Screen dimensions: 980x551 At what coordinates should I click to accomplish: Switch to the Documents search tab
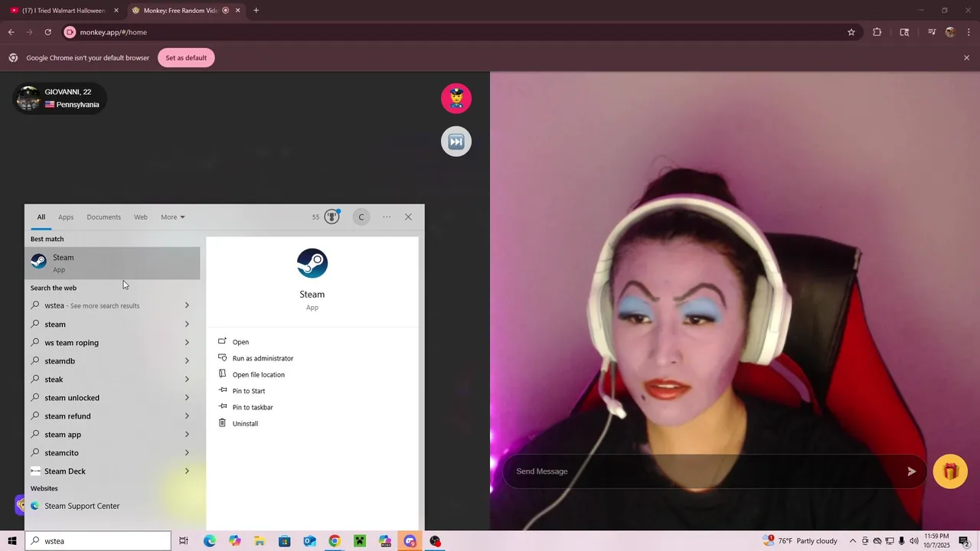(x=103, y=217)
